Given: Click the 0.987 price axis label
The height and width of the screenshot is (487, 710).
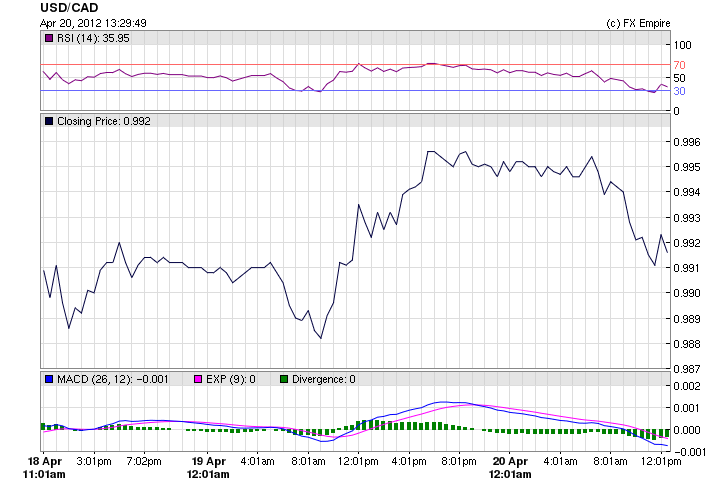Looking at the screenshot, I should click(x=687, y=369).
